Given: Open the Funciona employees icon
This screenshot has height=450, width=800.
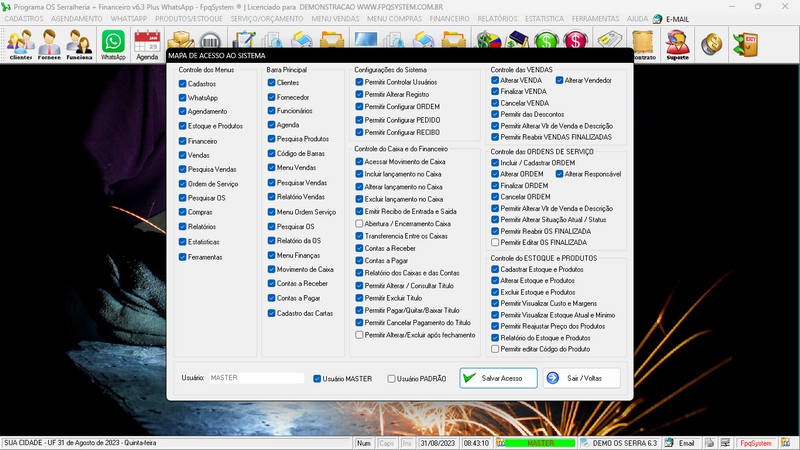Looking at the screenshot, I should tap(79, 45).
